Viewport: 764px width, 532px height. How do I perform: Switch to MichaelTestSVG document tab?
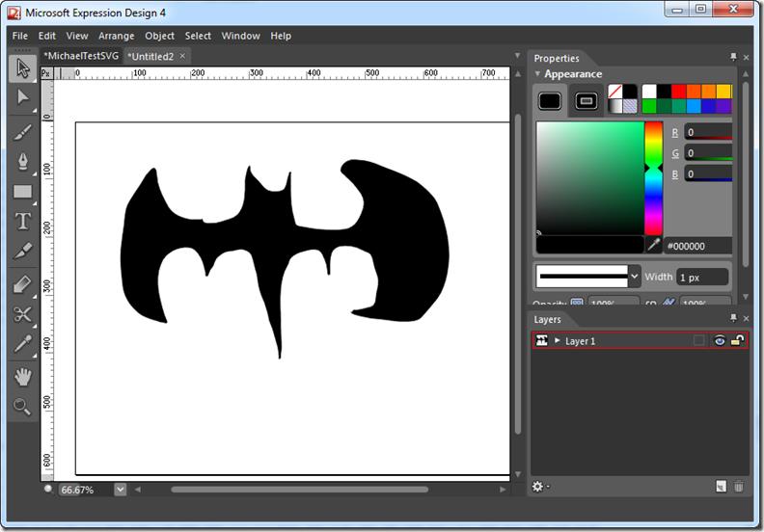tap(81, 56)
